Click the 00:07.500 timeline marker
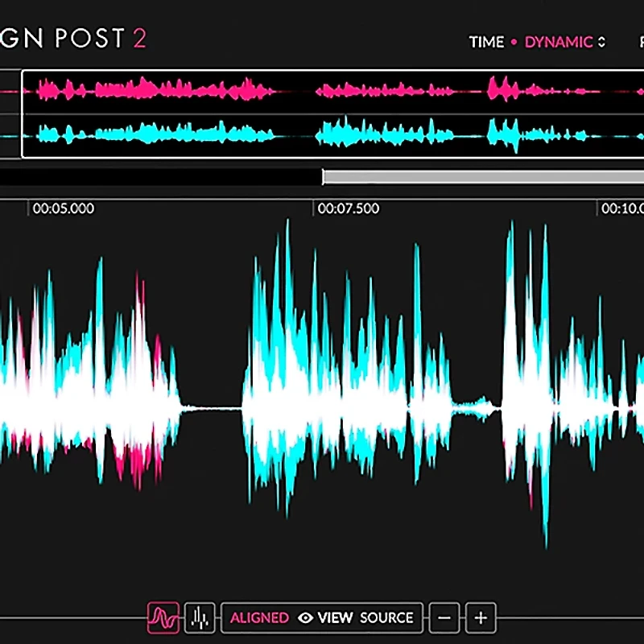 tap(348, 208)
